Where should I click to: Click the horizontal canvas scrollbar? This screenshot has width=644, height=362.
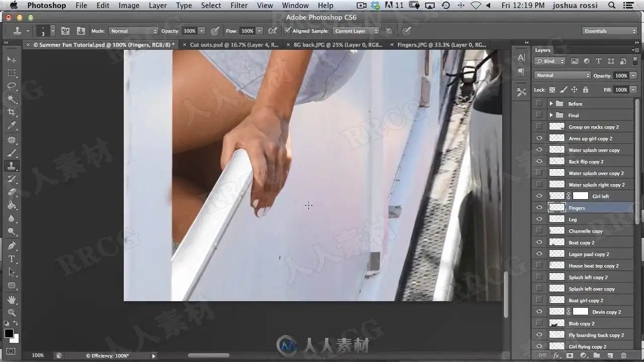click(x=208, y=355)
